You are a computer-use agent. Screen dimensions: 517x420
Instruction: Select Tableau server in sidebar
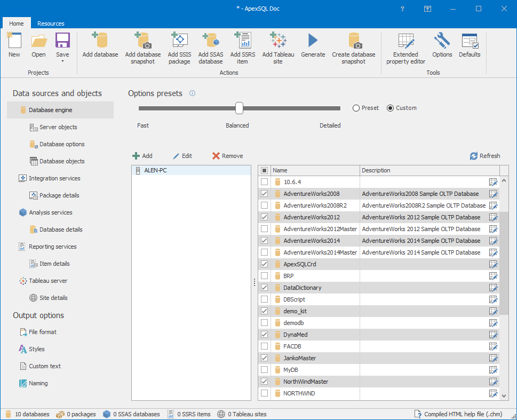pyautogui.click(x=43, y=281)
